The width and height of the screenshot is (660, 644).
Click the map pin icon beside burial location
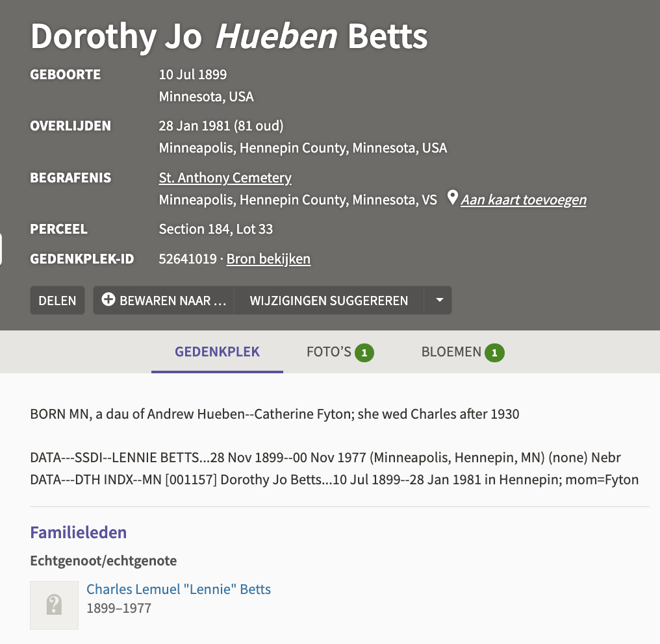pos(453,198)
